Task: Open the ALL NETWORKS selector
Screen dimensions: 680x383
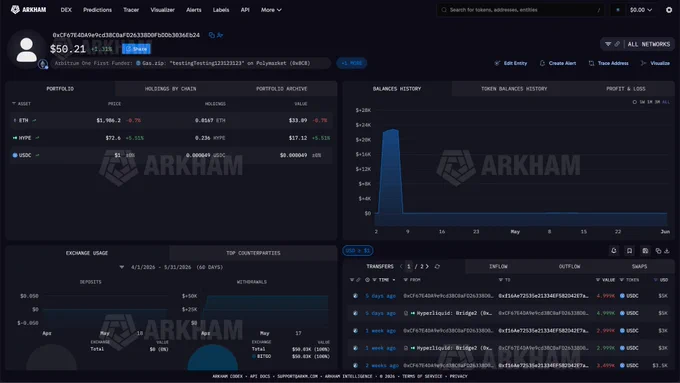Action: tap(648, 44)
